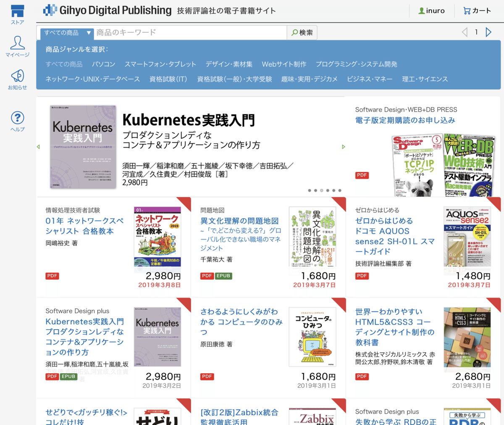Click the inuro account icon in the header
This screenshot has width=504, height=425.
pyautogui.click(x=431, y=11)
